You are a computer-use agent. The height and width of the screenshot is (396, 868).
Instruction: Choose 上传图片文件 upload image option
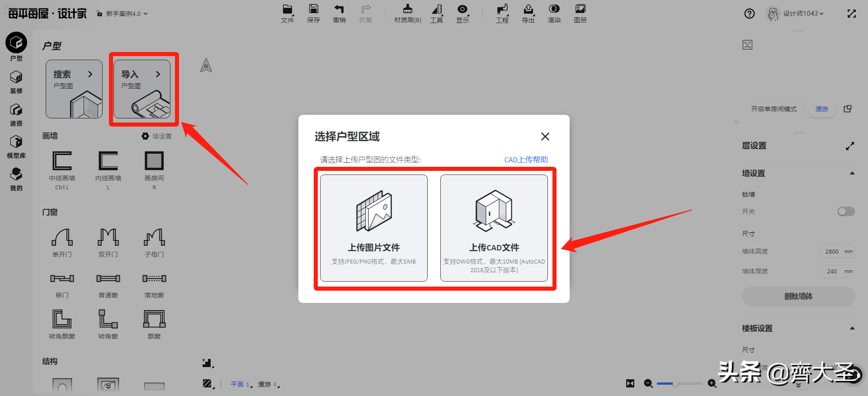pyautogui.click(x=374, y=228)
